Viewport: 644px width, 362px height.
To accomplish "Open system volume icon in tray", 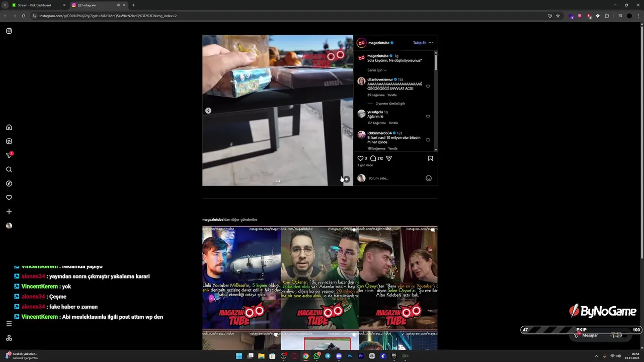I will pyautogui.click(x=618, y=356).
